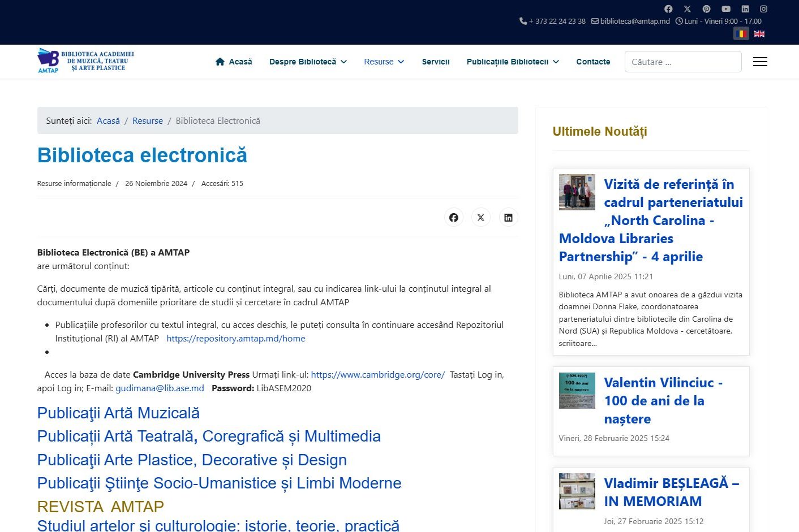Switch language to English flag
This screenshot has width=799, height=532.
pos(759,34)
